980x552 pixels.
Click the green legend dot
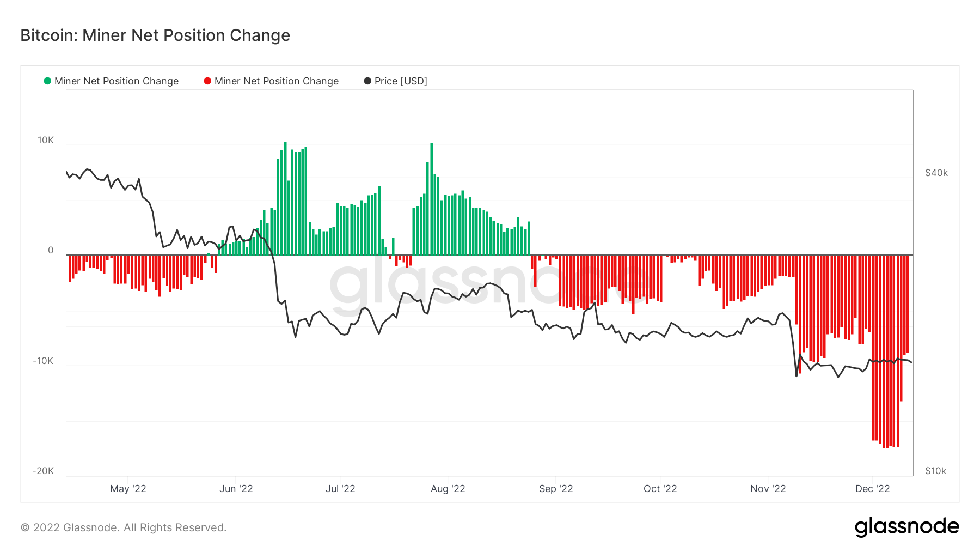point(47,81)
